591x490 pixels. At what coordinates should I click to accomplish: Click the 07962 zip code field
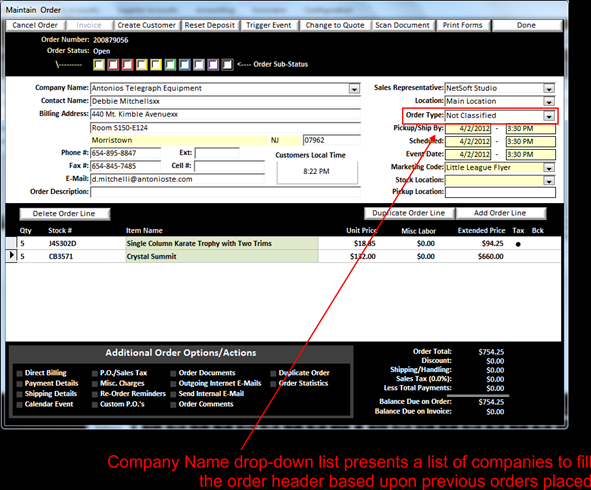332,140
